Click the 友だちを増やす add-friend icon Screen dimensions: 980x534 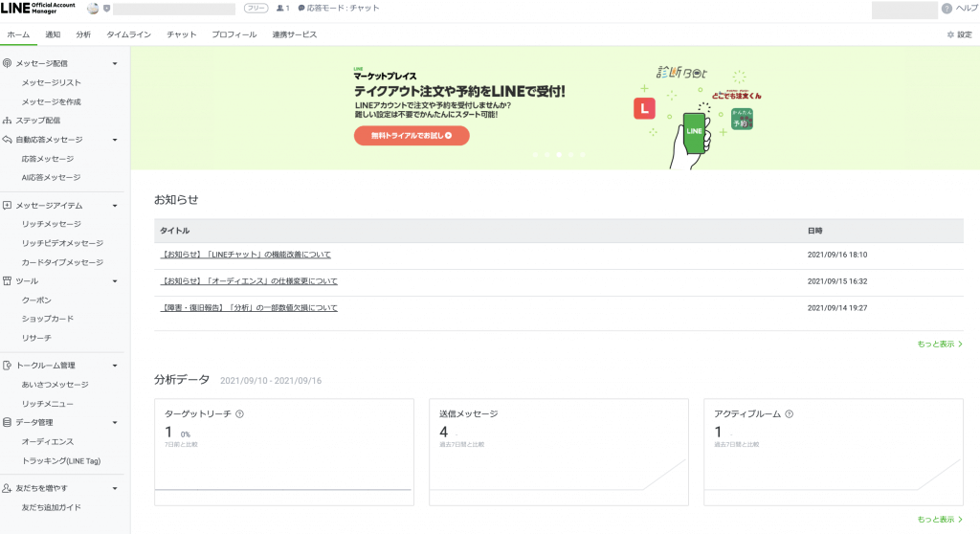(x=7, y=488)
